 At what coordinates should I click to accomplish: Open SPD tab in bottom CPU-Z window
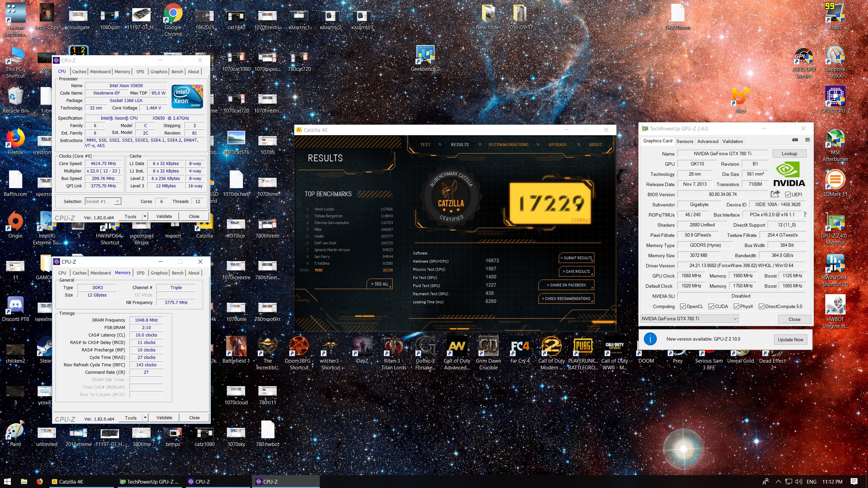tap(140, 273)
